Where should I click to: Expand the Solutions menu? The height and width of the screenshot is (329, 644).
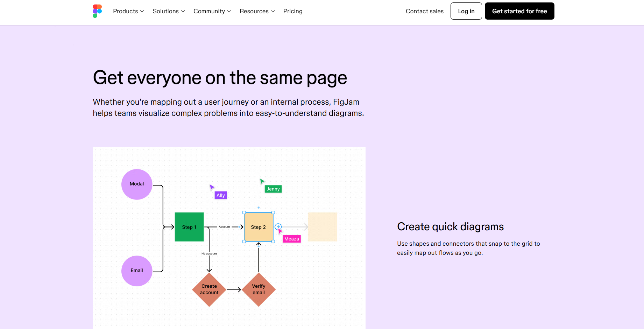pos(169,11)
